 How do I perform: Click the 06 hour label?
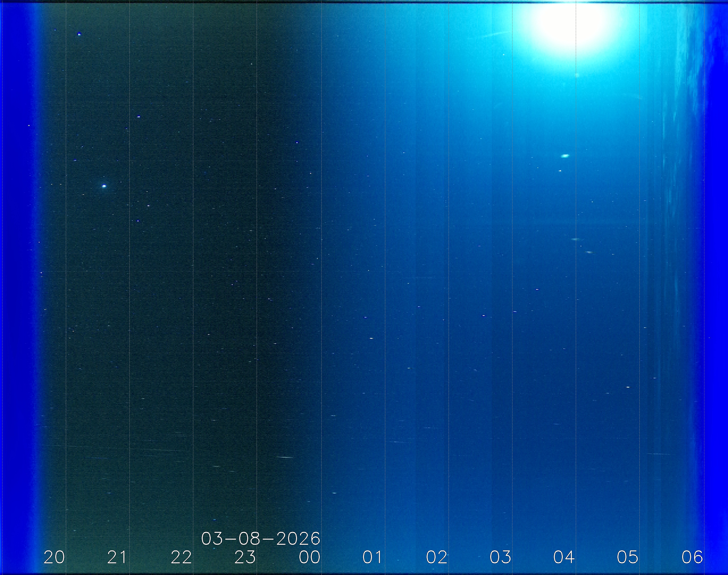[692, 557]
